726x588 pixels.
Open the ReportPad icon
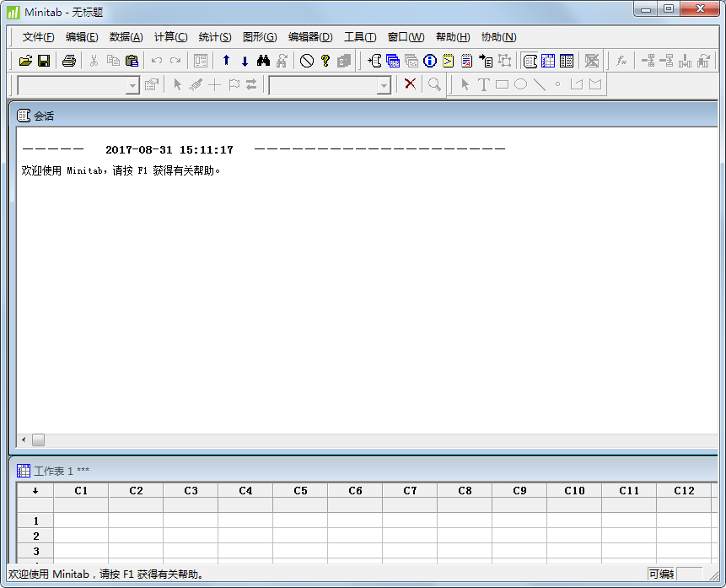(x=467, y=61)
